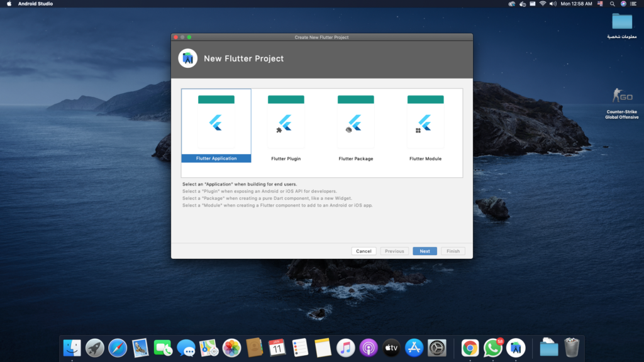The width and height of the screenshot is (644, 362).
Task: Click the 'Select a "Module" when creating' hint text
Action: coord(277,206)
